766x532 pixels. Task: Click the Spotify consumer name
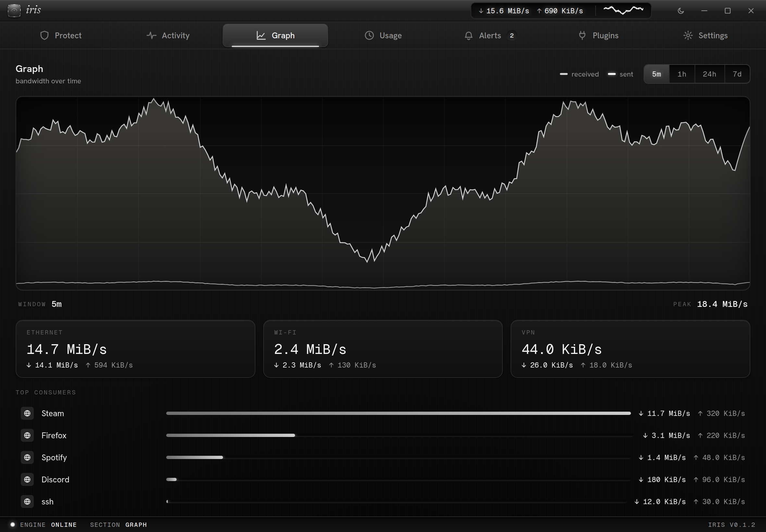click(54, 458)
